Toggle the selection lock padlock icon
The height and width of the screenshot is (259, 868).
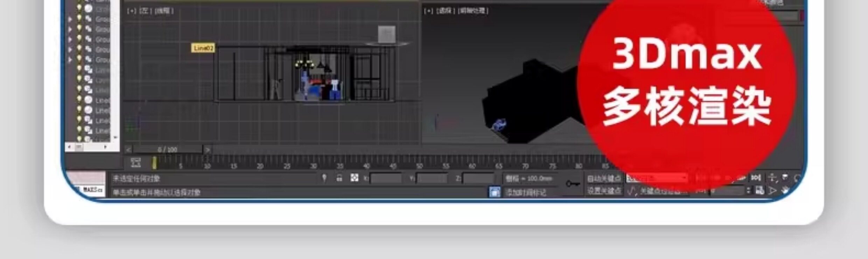click(339, 178)
